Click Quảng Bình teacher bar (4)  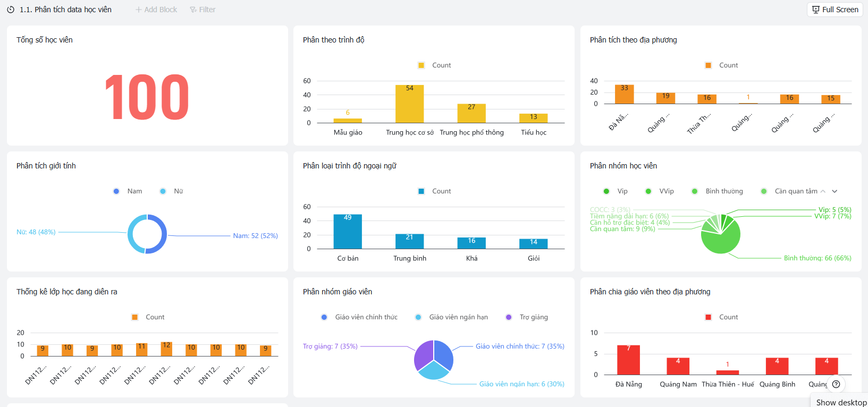[x=777, y=367]
